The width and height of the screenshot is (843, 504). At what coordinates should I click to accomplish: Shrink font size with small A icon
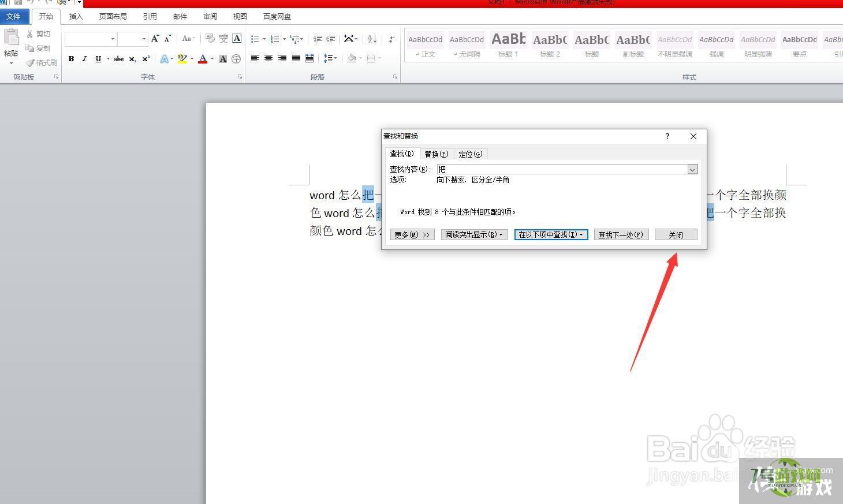click(x=168, y=39)
